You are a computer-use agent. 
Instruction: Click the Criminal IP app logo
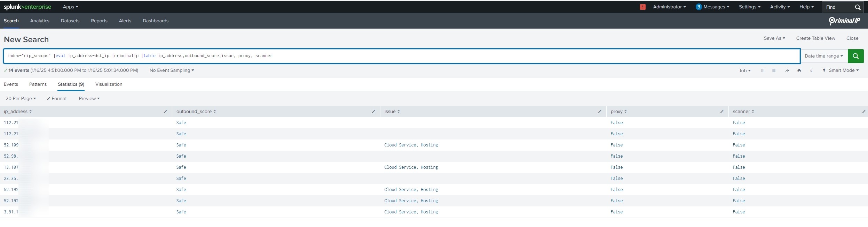tap(844, 21)
